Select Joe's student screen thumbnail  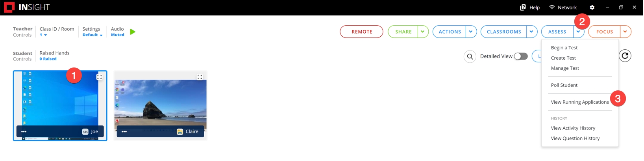tap(60, 106)
